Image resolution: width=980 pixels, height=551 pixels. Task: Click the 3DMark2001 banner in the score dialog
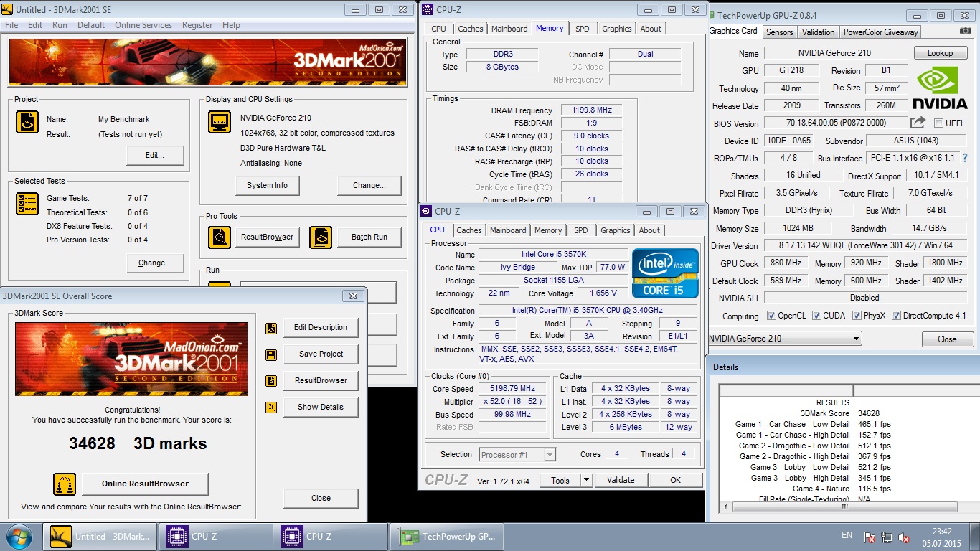point(131,359)
